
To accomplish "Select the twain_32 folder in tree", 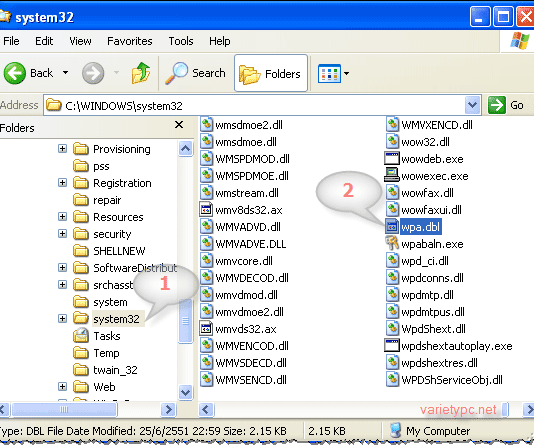I will point(115,370).
